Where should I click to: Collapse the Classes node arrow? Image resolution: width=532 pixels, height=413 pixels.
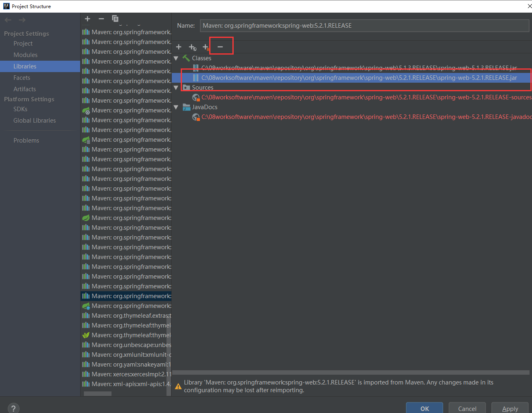pyautogui.click(x=176, y=58)
